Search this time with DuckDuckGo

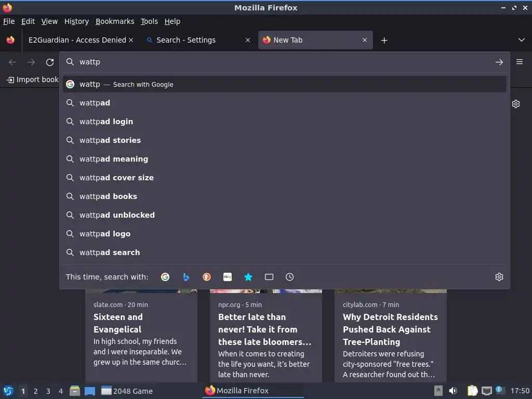[x=207, y=277]
